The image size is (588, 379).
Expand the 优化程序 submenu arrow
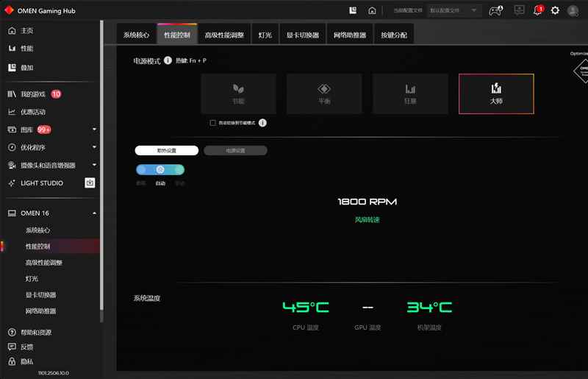click(x=95, y=147)
